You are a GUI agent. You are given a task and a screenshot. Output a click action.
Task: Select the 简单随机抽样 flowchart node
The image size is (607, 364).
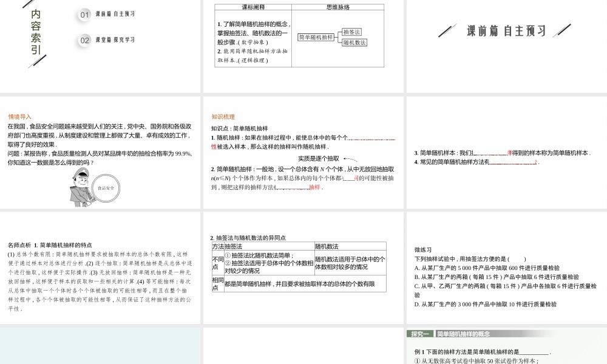pyautogui.click(x=317, y=37)
